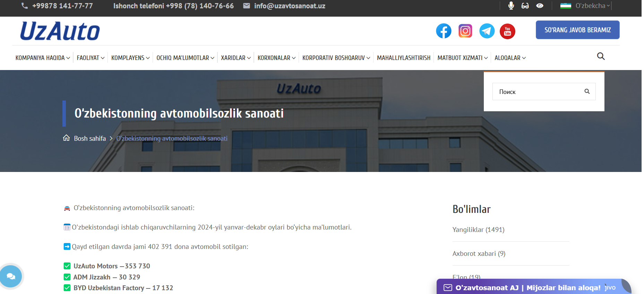
Task: Click the magnifier inside the Поиск box
Action: 587,91
